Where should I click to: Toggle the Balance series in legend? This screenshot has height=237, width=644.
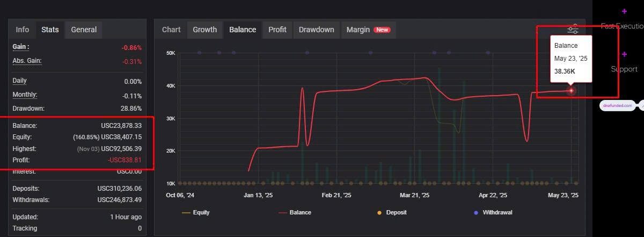coord(295,212)
